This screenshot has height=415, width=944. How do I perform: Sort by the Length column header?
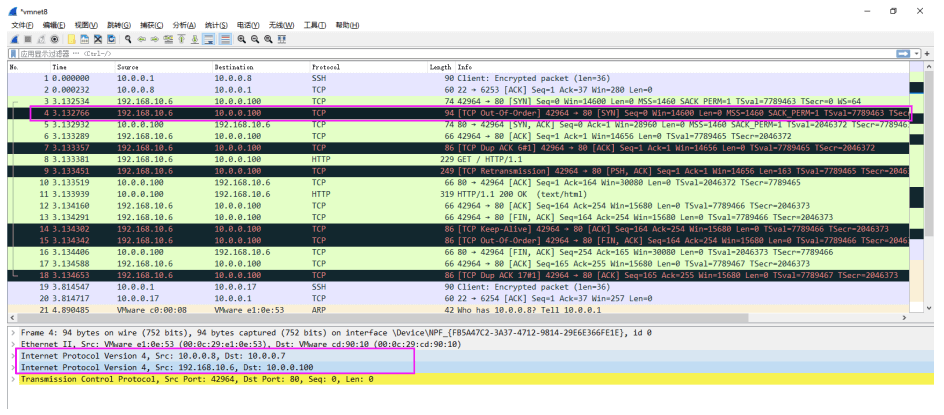441,67
